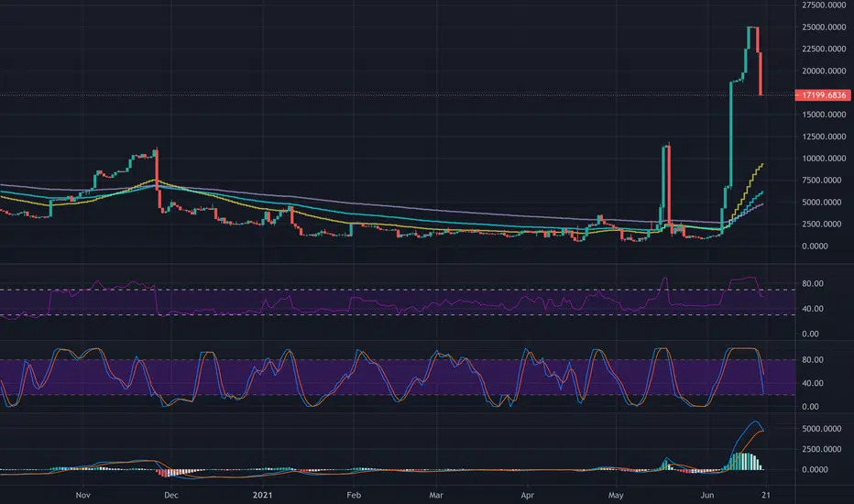Screen dimensions: 854x504
Task: Select the Apr label on the time axis
Action: 527,495
